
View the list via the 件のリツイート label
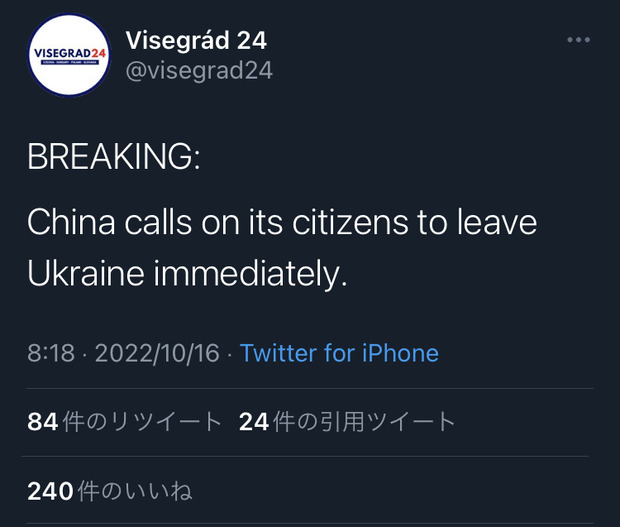(141, 422)
